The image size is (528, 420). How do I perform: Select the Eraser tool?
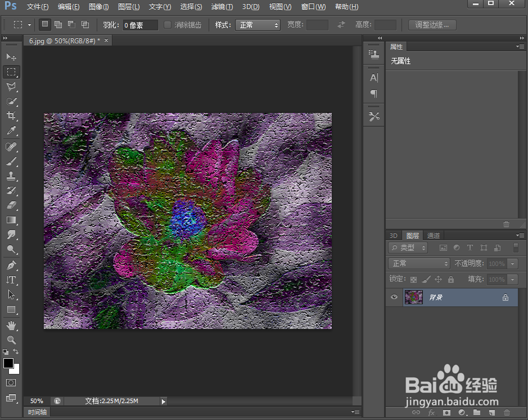tap(11, 205)
